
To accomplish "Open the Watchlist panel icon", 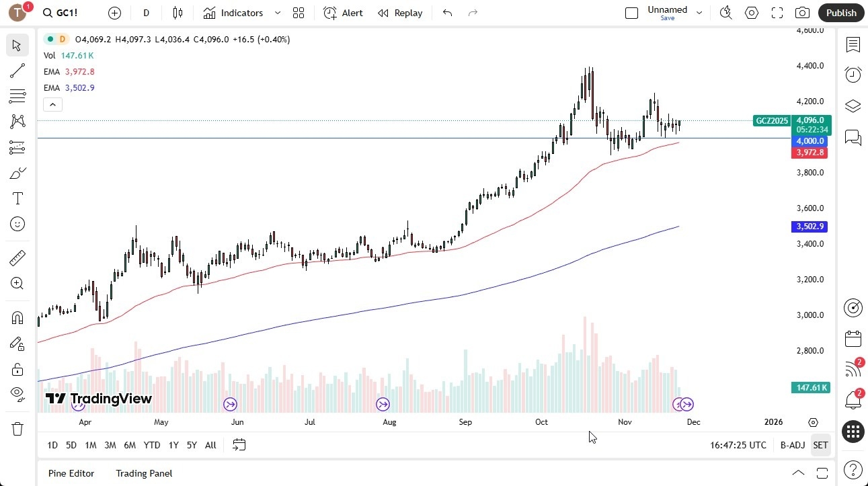I will 853,45.
